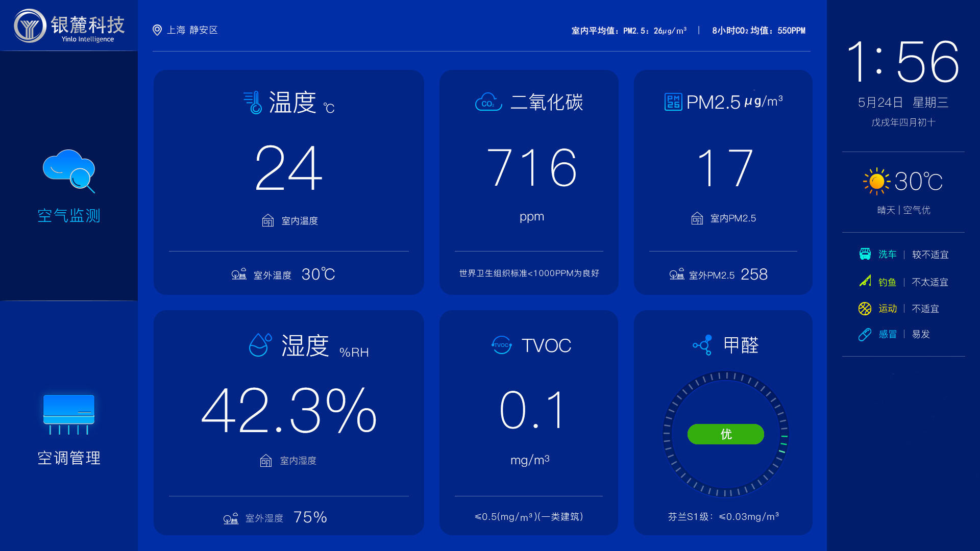980x551 pixels.
Task: Click the weather temperature 30℃ beside sun
Action: tap(919, 181)
